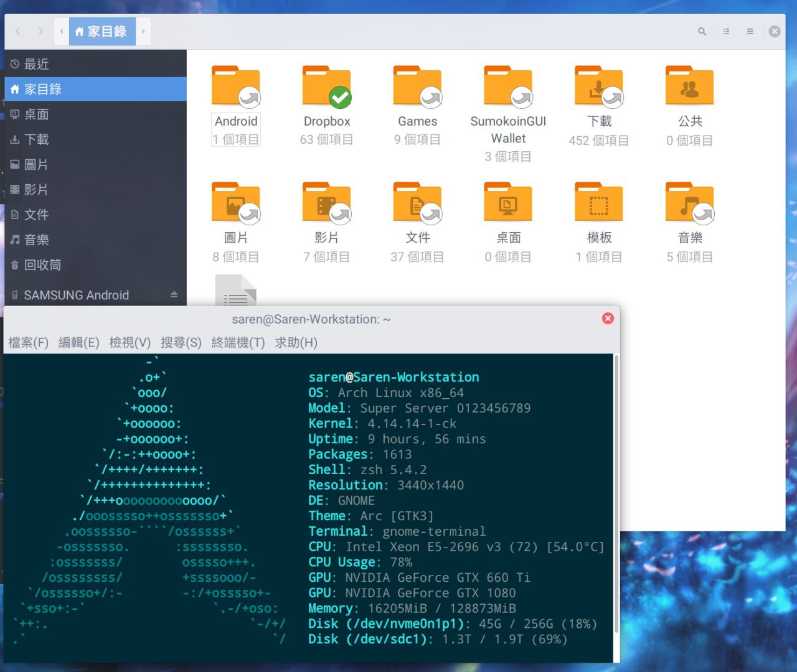Eject the SAMSUNG Android device
The width and height of the screenshot is (797, 672).
(x=174, y=294)
